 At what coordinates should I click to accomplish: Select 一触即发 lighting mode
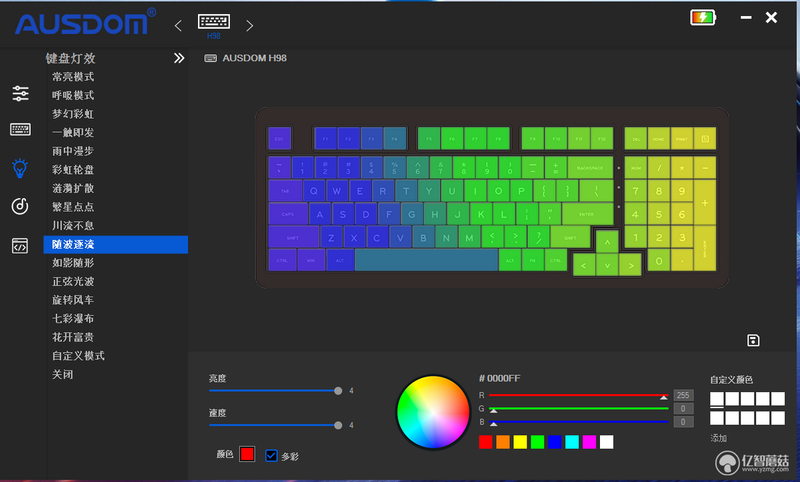73,133
